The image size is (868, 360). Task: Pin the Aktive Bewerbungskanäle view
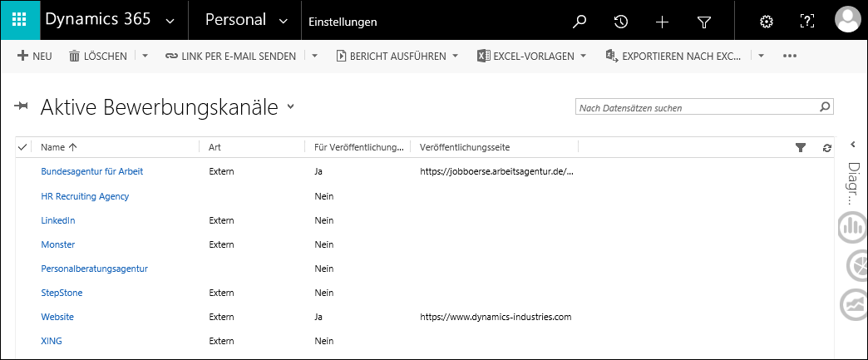pos(21,107)
